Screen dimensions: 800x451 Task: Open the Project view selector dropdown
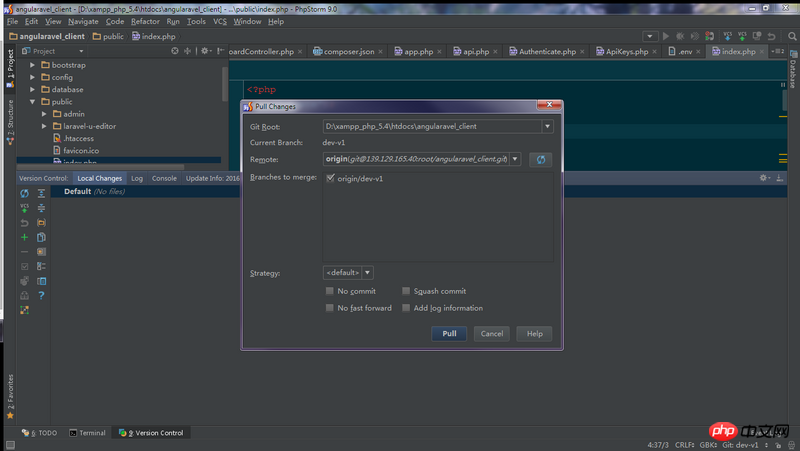coord(81,51)
